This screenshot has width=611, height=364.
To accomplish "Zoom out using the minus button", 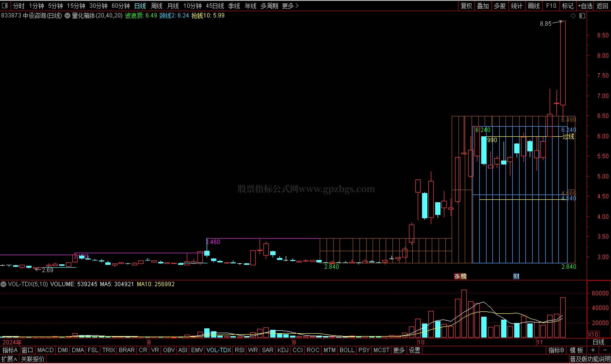I will (605, 350).
